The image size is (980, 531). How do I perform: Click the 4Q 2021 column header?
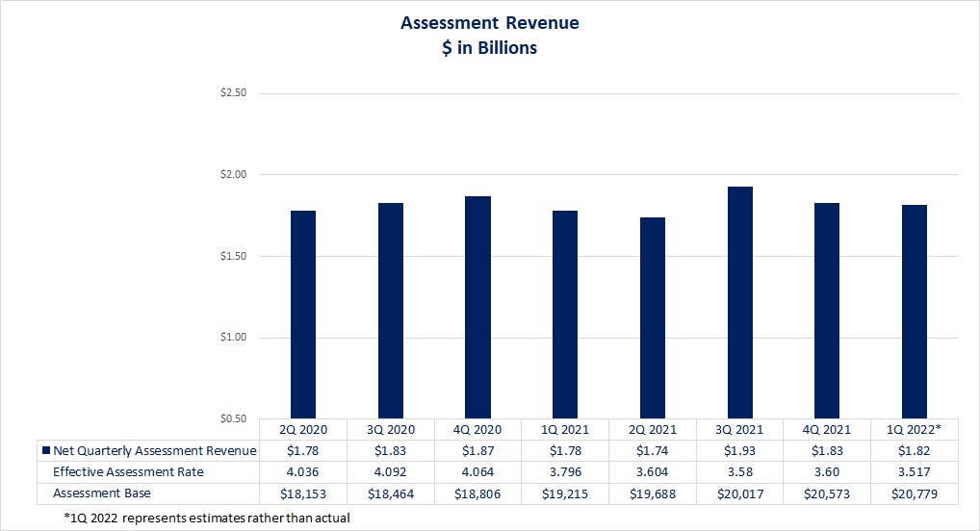pyautogui.click(x=827, y=429)
